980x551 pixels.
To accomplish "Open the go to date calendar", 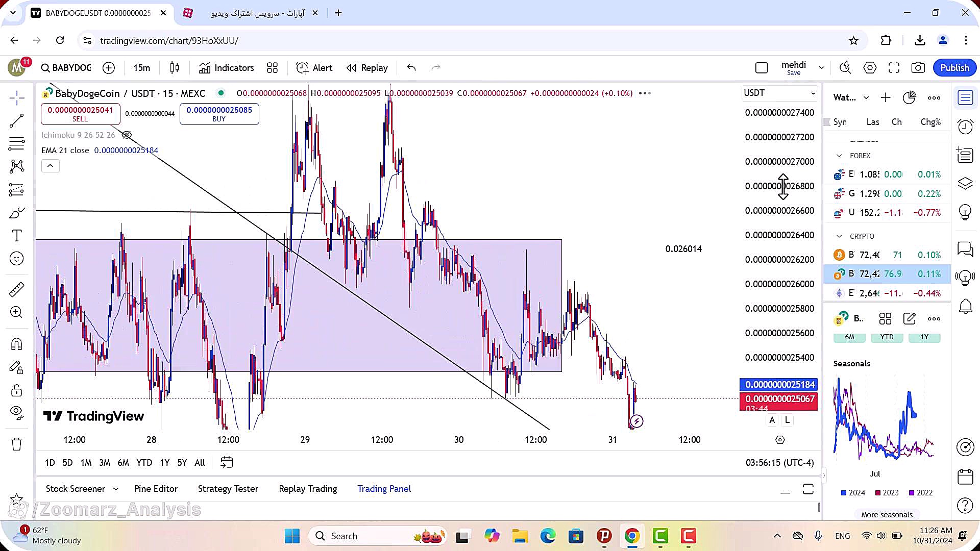I will (x=227, y=462).
